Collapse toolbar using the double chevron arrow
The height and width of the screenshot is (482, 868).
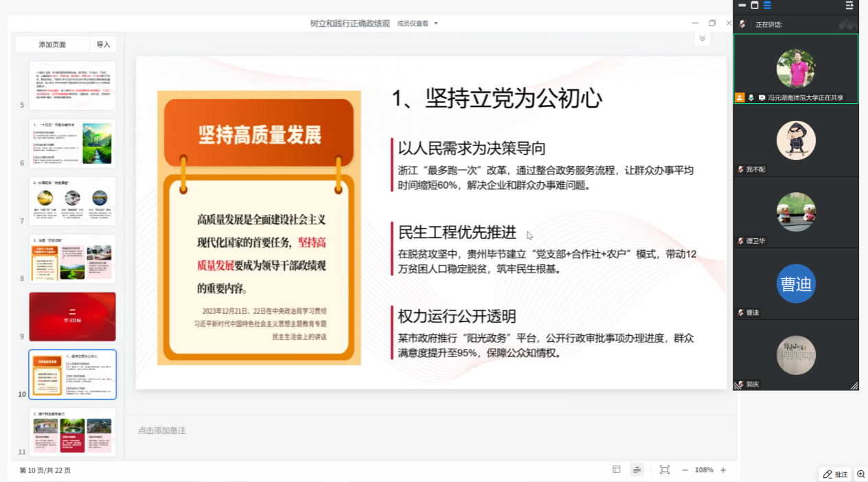pos(702,39)
